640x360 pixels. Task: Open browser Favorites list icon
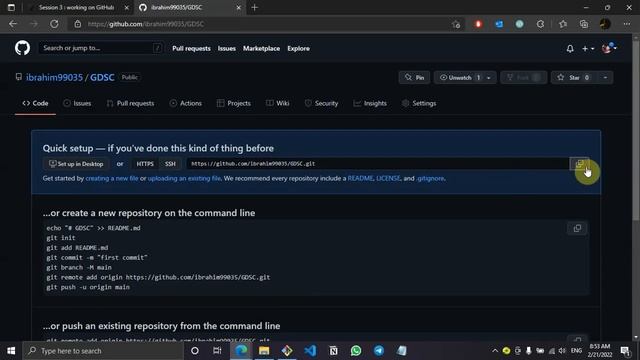(x=563, y=24)
